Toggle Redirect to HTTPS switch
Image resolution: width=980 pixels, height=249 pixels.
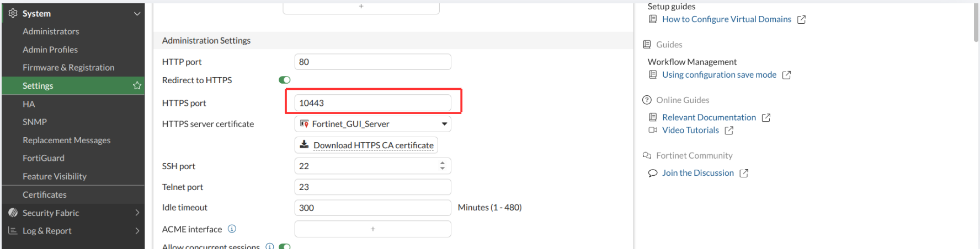pos(285,80)
